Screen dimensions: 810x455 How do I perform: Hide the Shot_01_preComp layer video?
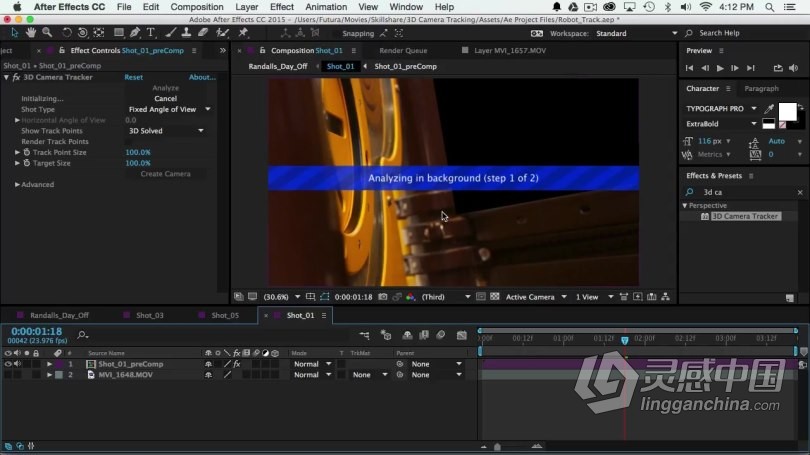8,364
